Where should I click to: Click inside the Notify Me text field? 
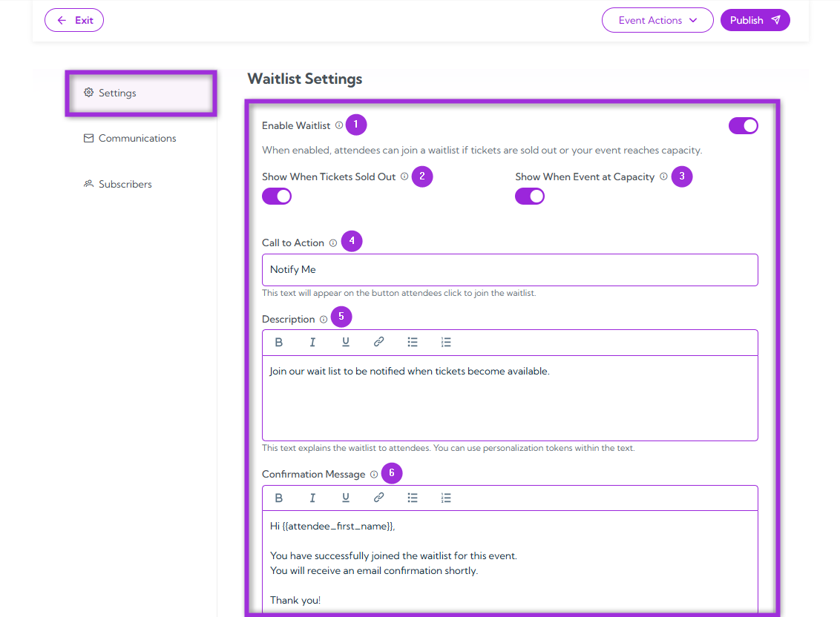click(509, 269)
